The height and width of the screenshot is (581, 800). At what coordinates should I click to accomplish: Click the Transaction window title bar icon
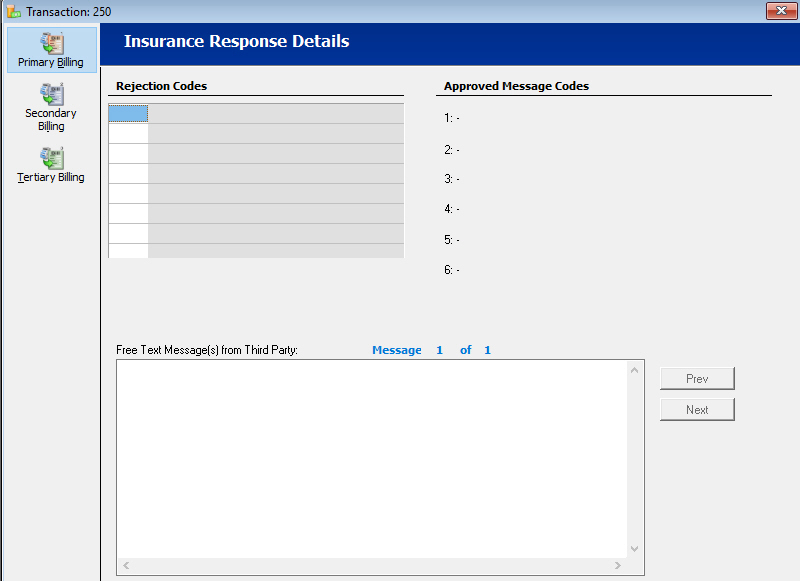(13, 11)
